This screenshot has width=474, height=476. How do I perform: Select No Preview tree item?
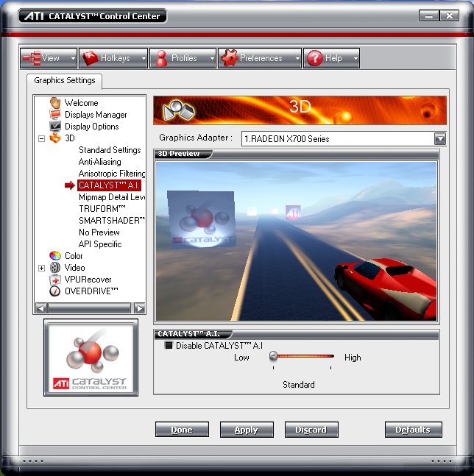(99, 232)
